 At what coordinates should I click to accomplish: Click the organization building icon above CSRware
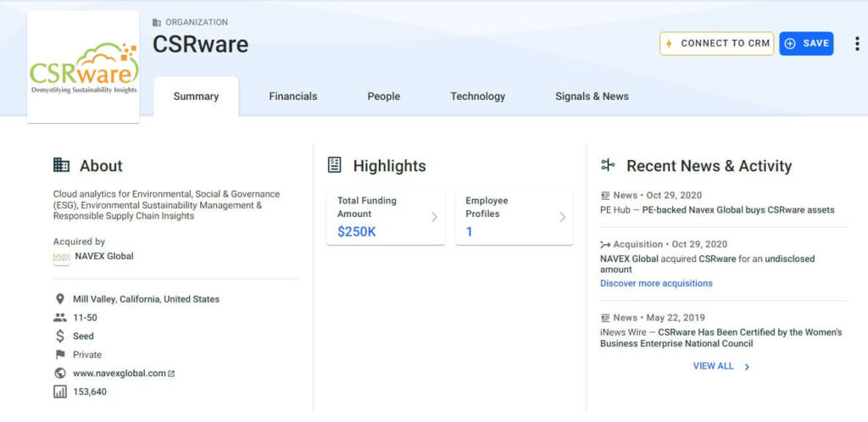pos(157,23)
